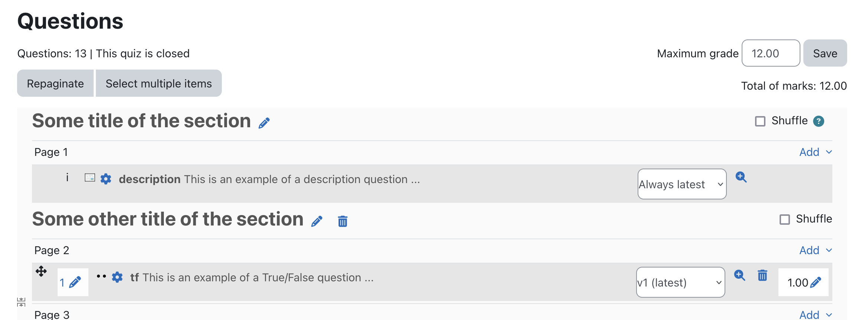868x320 pixels.
Task: Preview the True/False question
Action: point(739,275)
